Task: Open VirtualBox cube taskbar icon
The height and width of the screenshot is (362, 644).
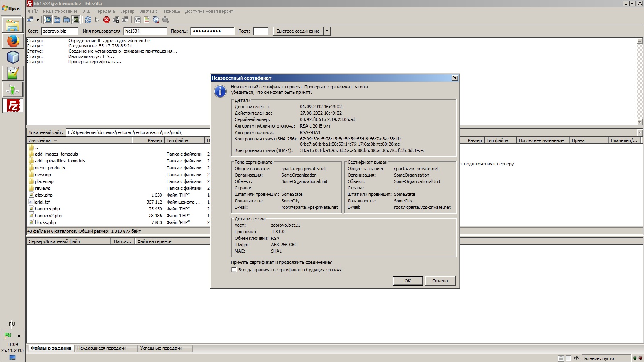Action: [x=13, y=57]
